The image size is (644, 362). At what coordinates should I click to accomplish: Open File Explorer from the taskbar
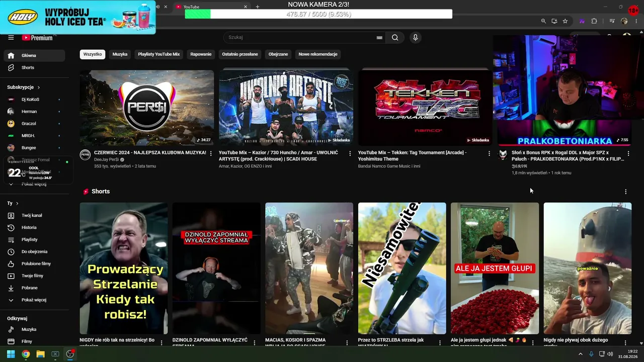point(40,354)
